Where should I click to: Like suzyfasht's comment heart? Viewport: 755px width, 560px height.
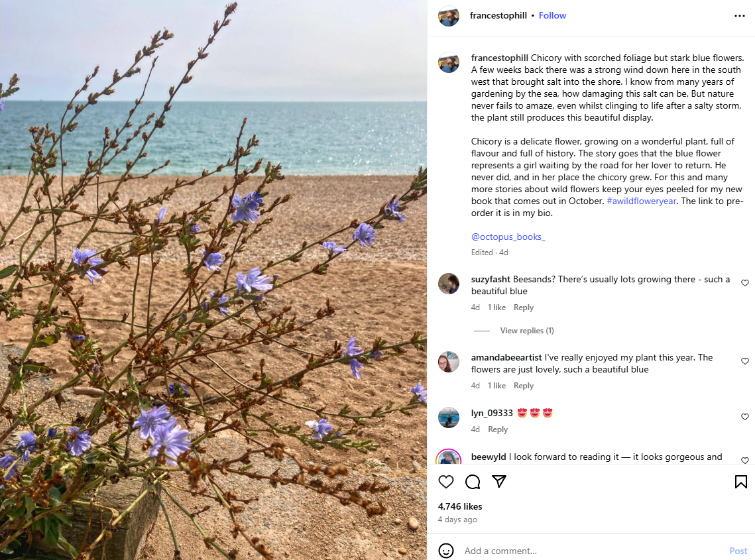point(745,282)
